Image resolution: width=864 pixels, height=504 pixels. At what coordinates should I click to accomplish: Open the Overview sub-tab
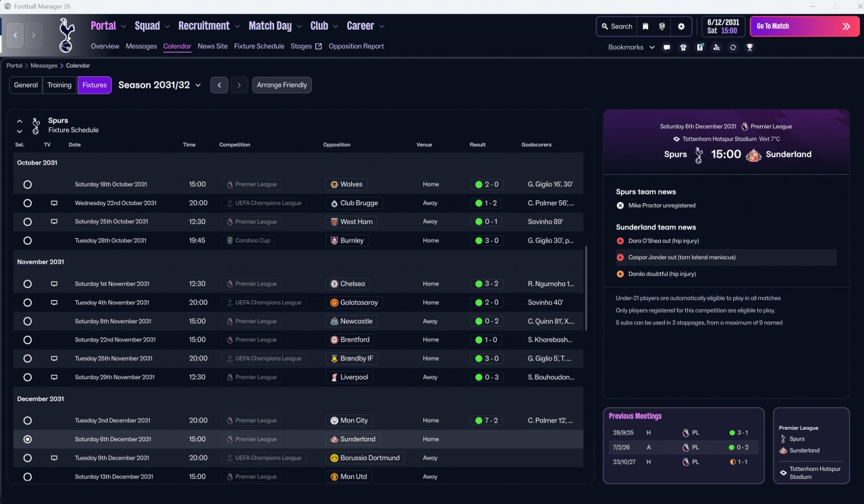(x=105, y=47)
